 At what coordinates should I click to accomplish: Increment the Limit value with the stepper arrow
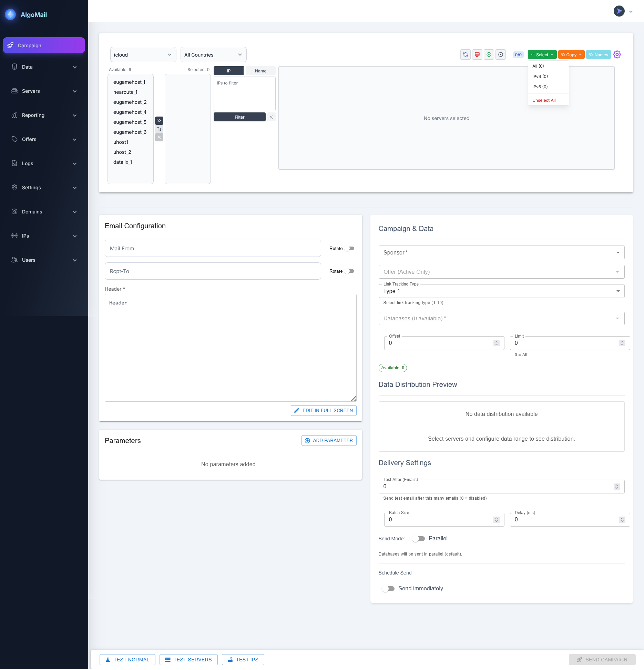pos(622,341)
